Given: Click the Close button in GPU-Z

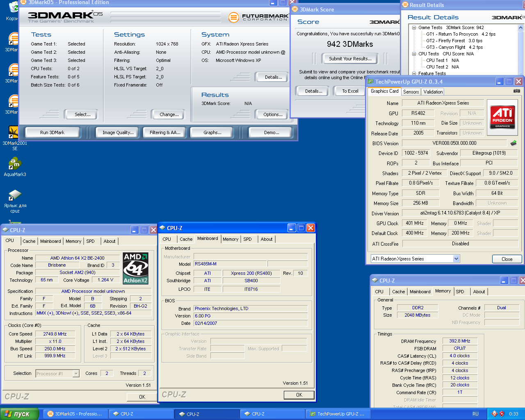Looking at the screenshot, I should pyautogui.click(x=507, y=259).
